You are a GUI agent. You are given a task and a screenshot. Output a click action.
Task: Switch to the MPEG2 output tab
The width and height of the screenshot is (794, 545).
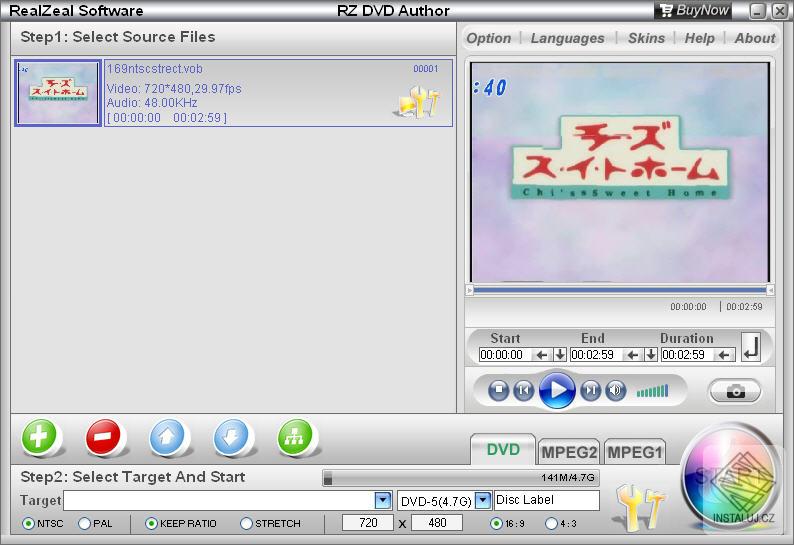click(x=569, y=451)
